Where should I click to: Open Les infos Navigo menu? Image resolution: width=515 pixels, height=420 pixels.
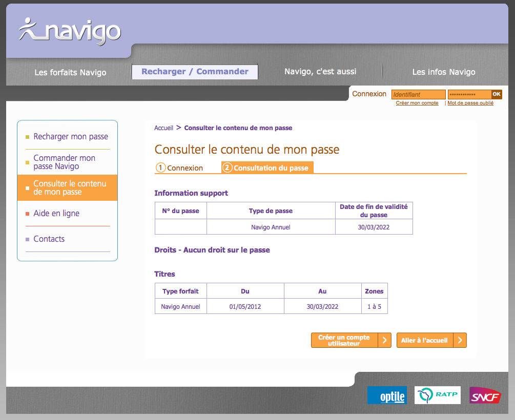[444, 72]
